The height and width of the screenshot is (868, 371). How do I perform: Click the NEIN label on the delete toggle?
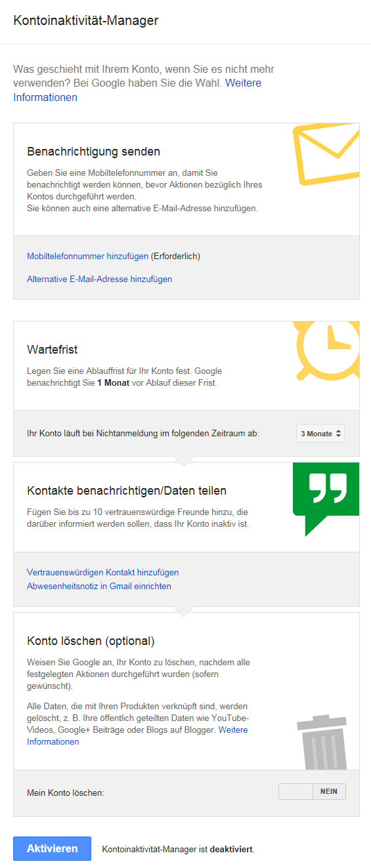click(329, 791)
